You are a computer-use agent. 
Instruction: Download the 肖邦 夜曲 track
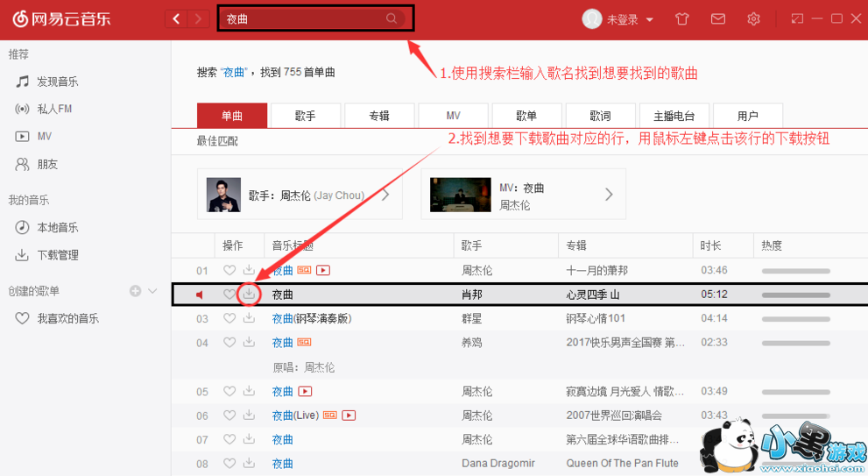point(249,294)
